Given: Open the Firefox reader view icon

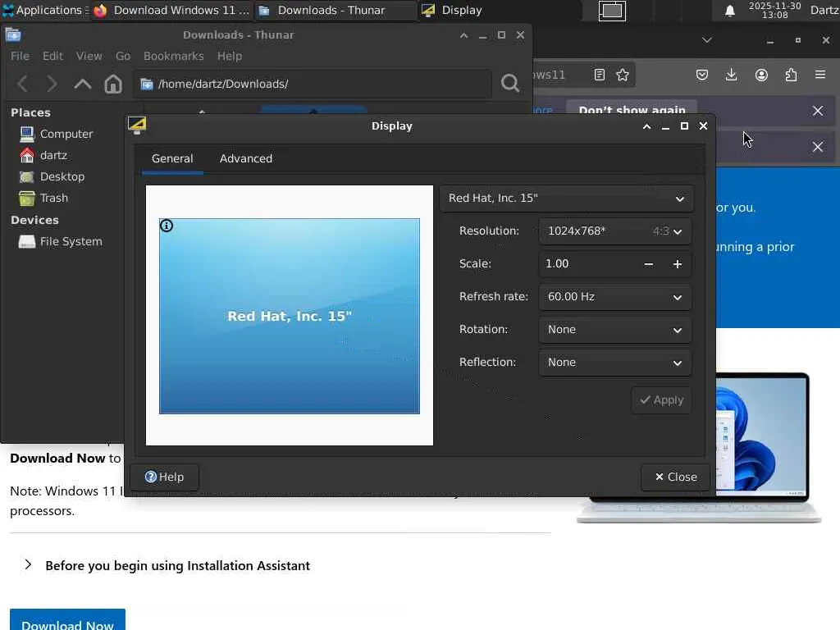Looking at the screenshot, I should point(600,75).
